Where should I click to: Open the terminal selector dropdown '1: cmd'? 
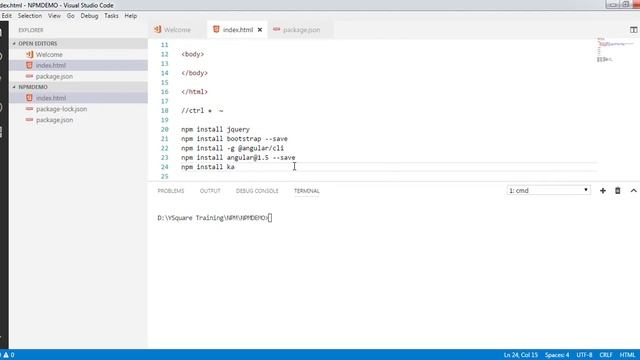point(549,190)
